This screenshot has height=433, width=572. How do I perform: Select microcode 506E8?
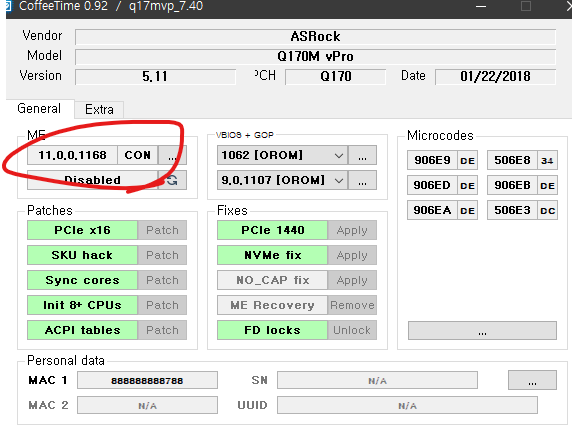point(512,160)
